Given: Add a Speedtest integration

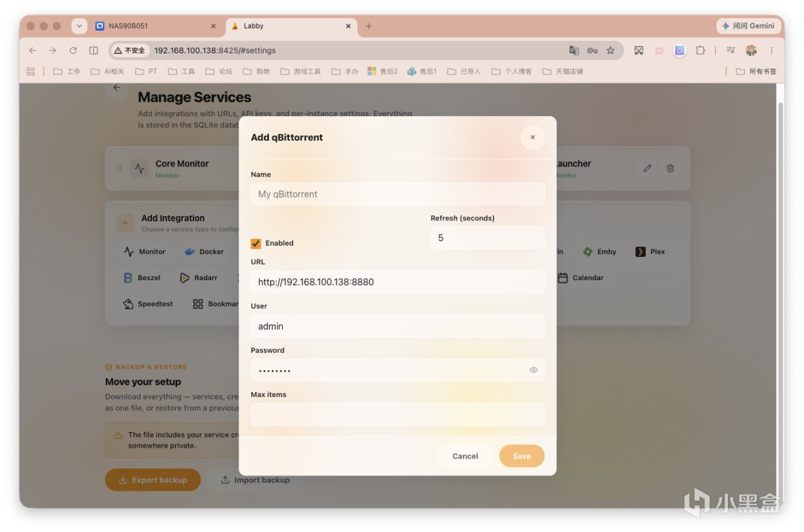Looking at the screenshot, I should (x=148, y=304).
